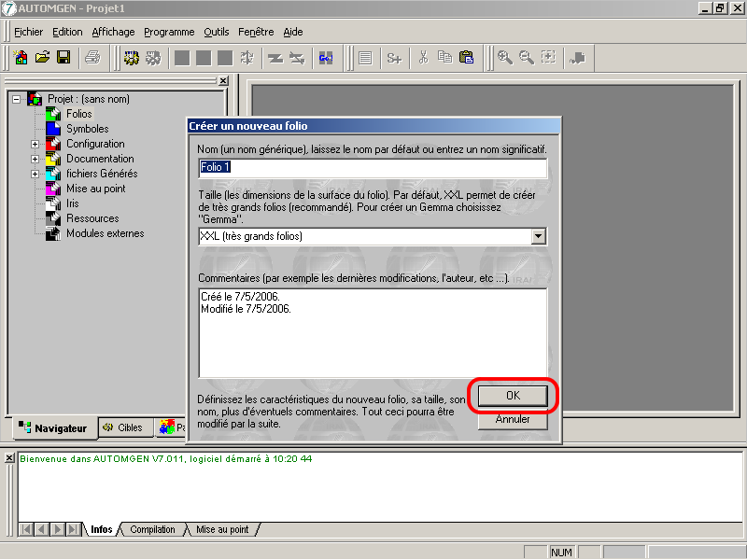Click the Paste clipboard icon in the toolbar
The width and height of the screenshot is (747, 560).
466,58
